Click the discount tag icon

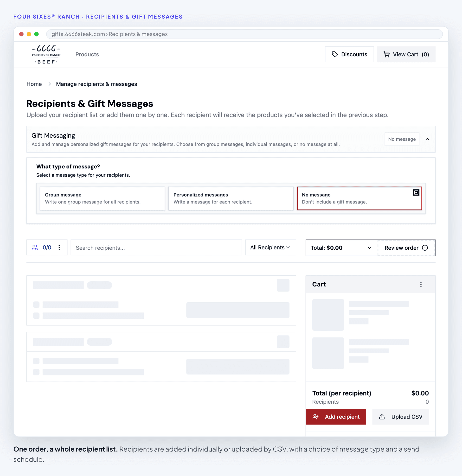point(335,54)
